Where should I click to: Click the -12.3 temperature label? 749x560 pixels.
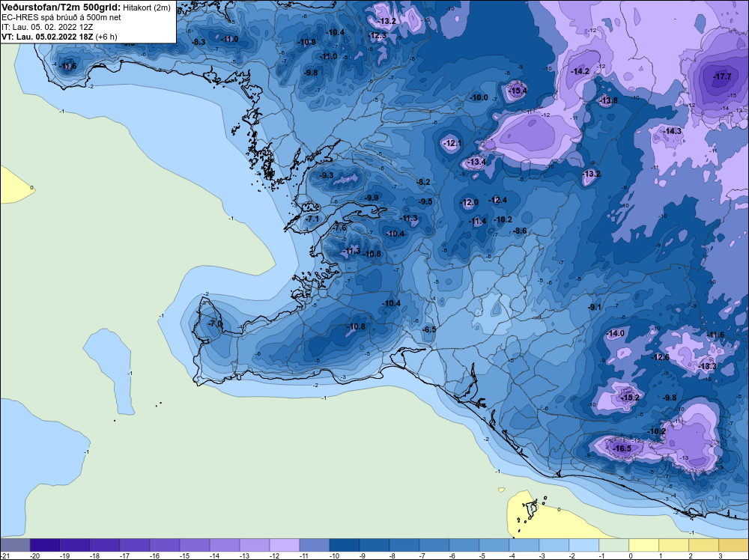tap(377, 35)
